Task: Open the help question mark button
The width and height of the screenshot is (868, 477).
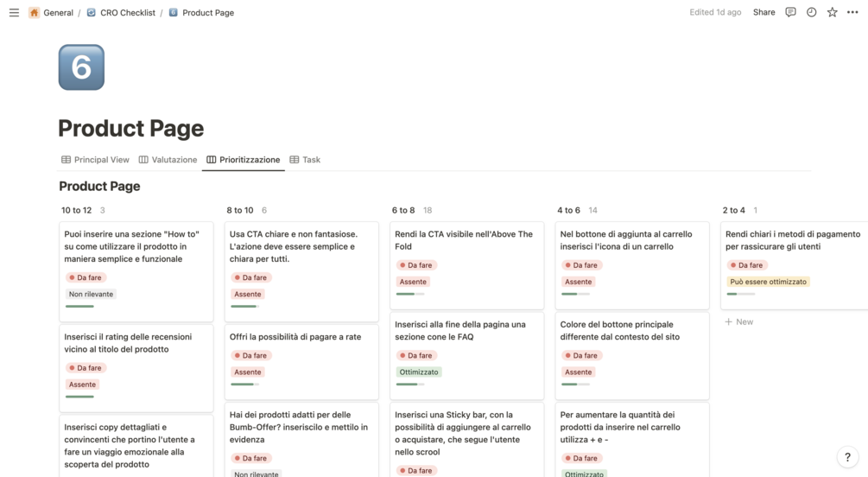Action: (x=847, y=458)
